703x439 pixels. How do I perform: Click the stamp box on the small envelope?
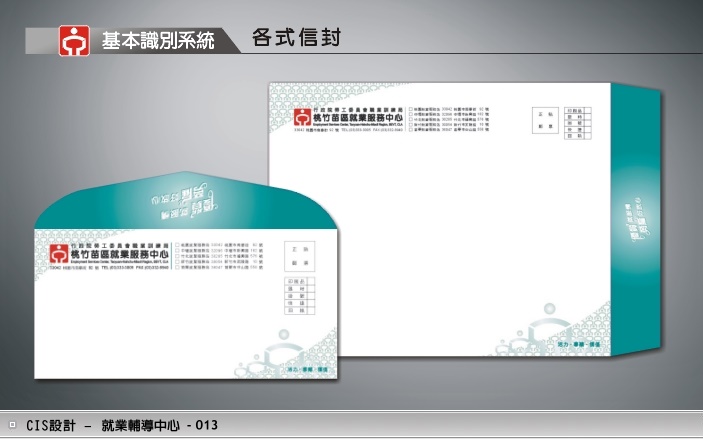click(297, 255)
